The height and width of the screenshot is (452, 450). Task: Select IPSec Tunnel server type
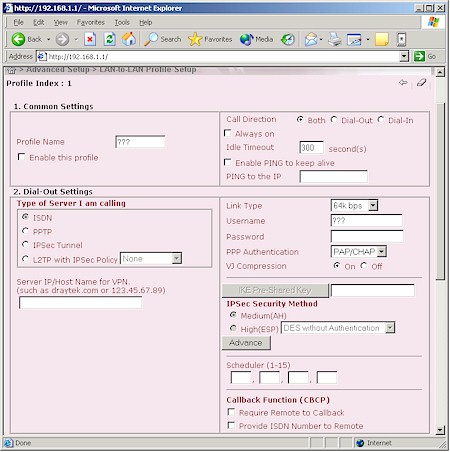coord(25,244)
